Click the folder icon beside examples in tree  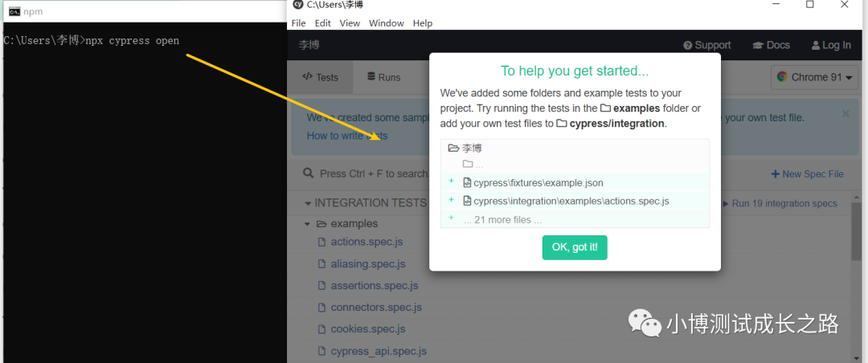(x=321, y=224)
